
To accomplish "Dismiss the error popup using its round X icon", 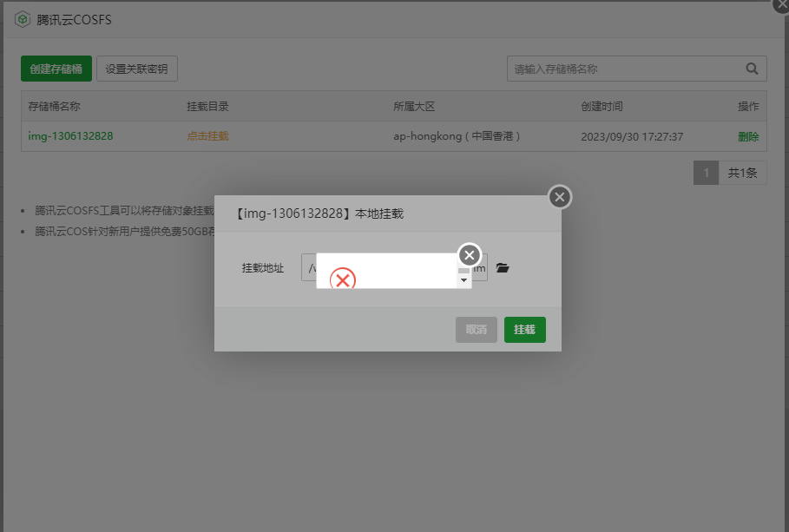I will point(469,254).
